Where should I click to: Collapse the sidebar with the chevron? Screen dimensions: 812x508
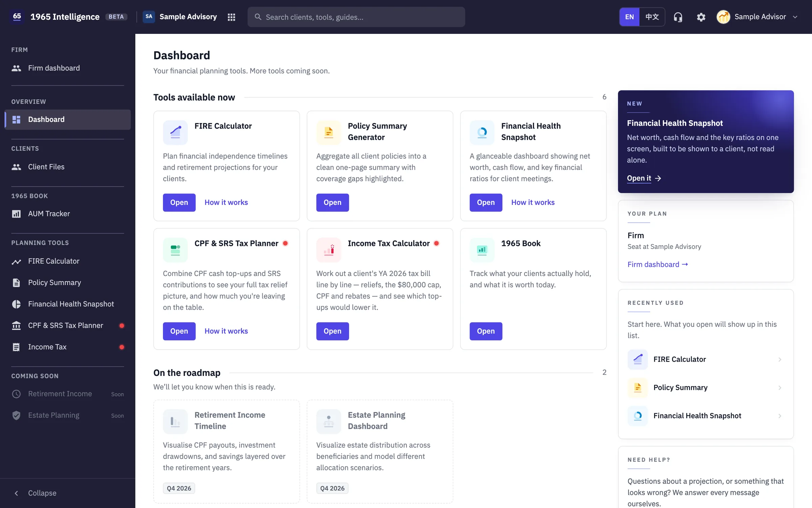16,493
